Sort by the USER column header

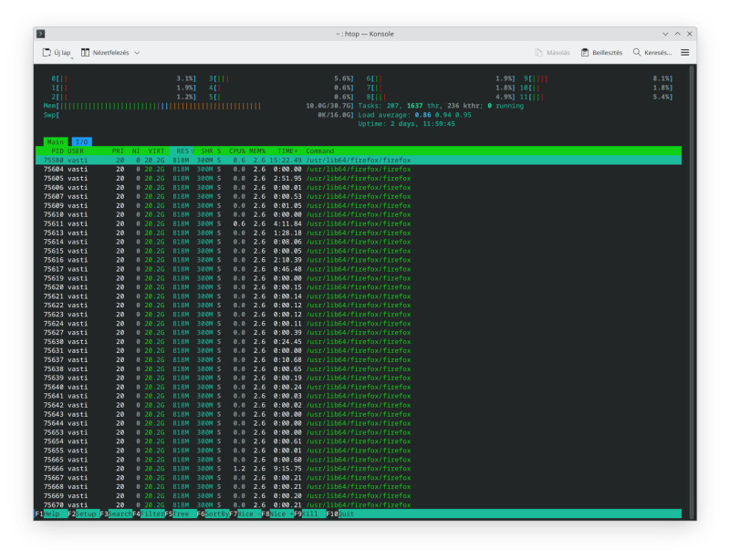(76, 151)
